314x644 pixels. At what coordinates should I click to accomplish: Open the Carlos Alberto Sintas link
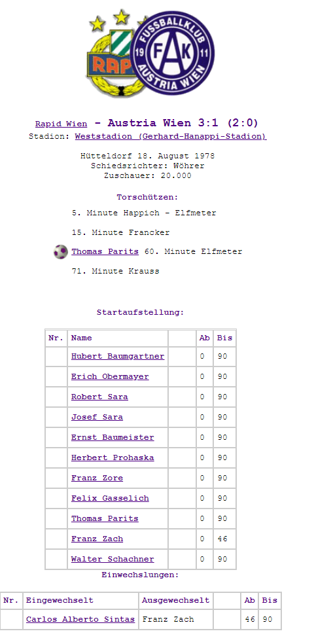point(80,619)
